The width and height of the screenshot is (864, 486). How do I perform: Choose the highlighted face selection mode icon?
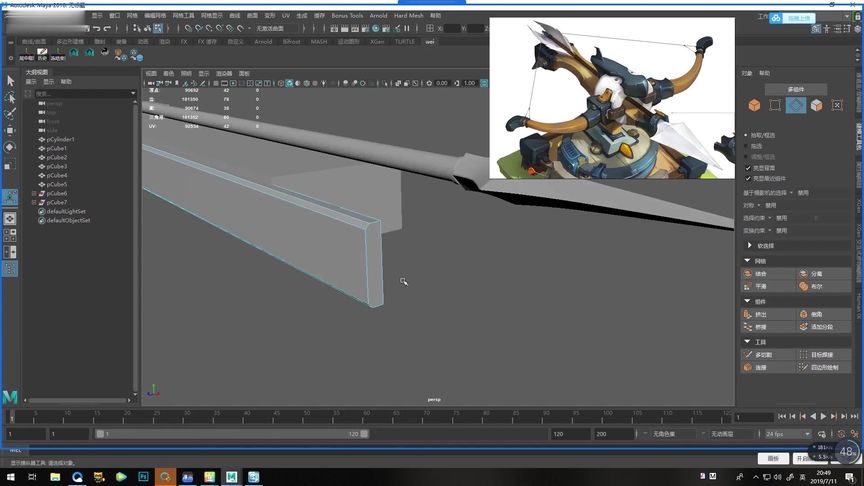click(795, 105)
